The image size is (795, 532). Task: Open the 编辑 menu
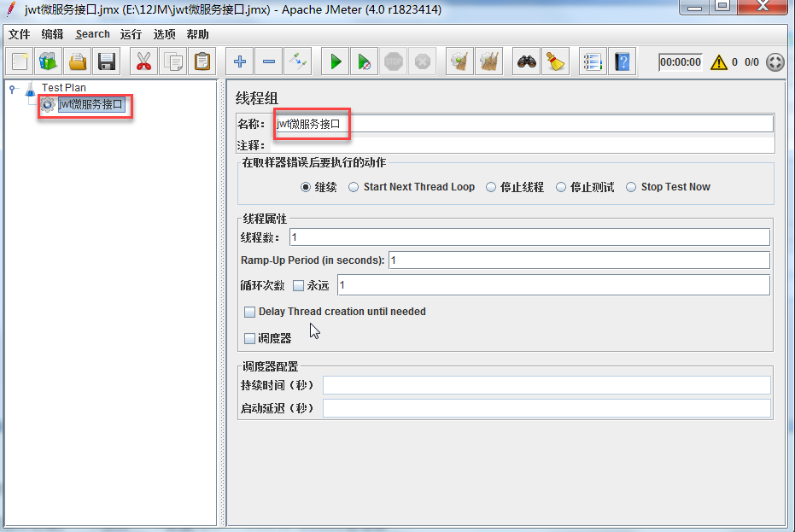click(x=52, y=34)
